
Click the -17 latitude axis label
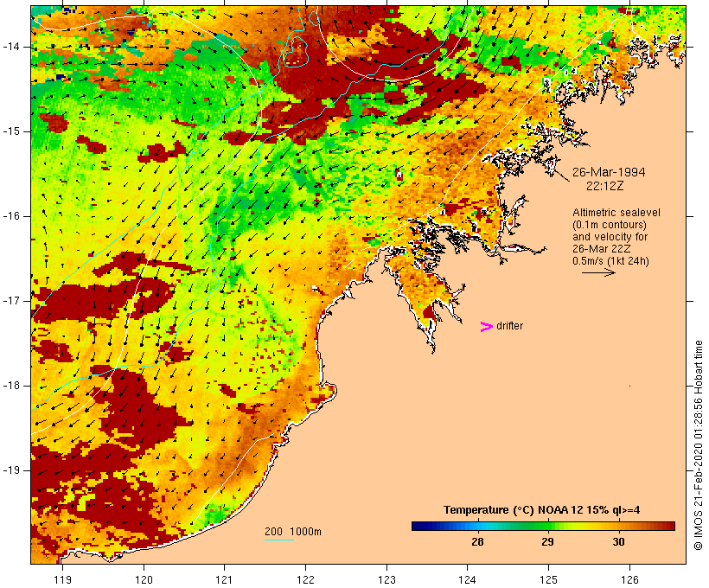tap(11, 301)
